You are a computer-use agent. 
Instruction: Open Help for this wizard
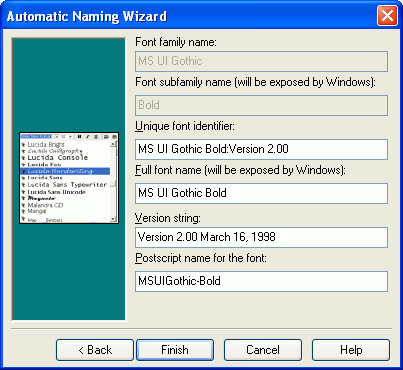pyautogui.click(x=351, y=350)
